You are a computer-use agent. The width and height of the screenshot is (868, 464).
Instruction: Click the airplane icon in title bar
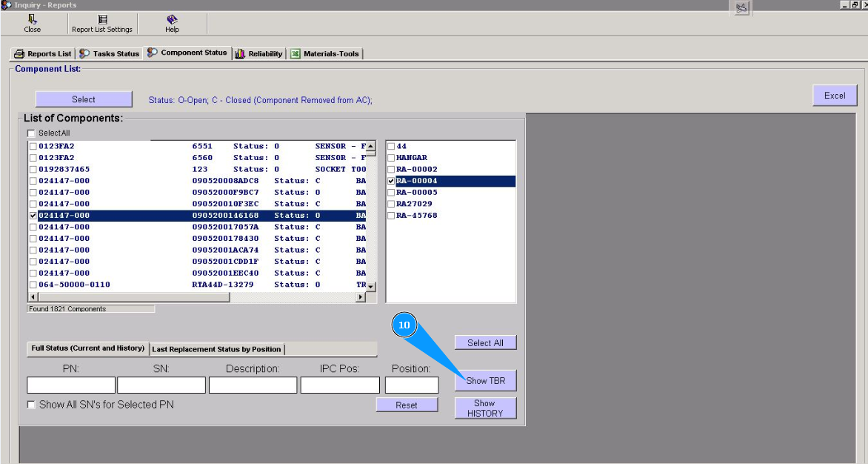pos(741,7)
